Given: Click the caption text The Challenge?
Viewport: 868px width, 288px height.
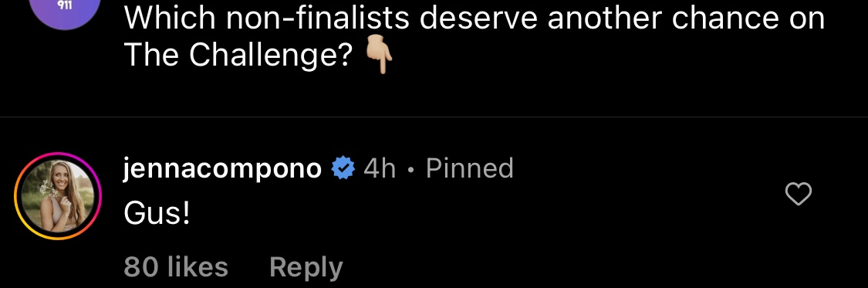Looking at the screenshot, I should [x=238, y=54].
